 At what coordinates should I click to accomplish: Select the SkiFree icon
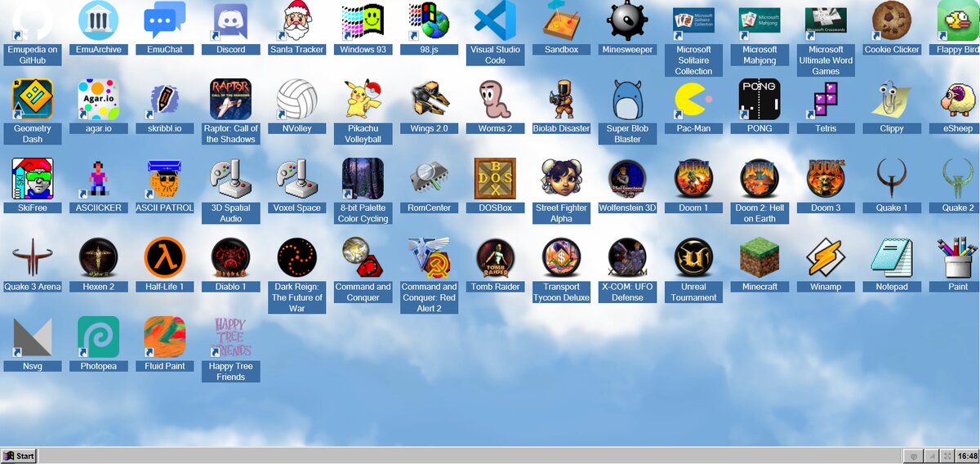(33, 178)
